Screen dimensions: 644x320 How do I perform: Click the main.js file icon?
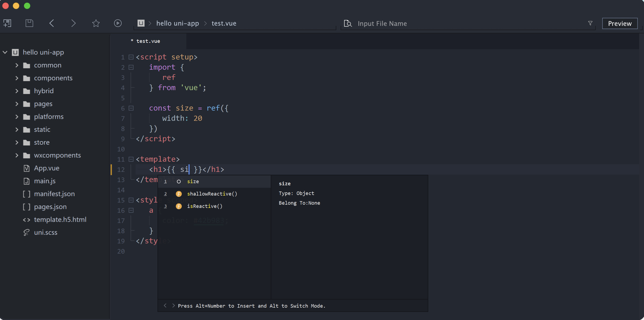point(26,181)
